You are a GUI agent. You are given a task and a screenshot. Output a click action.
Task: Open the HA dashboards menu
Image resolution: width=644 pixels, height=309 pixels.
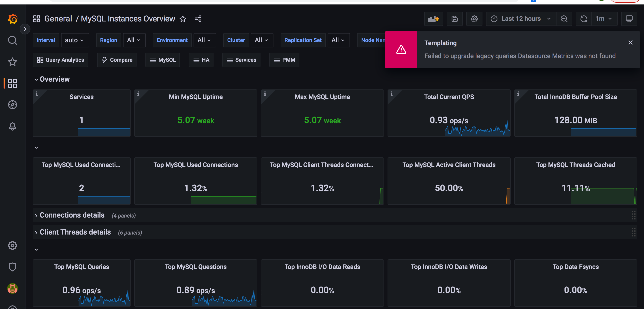[201, 60]
